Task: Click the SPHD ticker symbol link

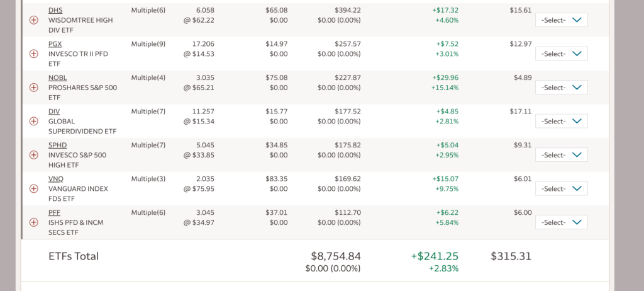Action: tap(57, 145)
